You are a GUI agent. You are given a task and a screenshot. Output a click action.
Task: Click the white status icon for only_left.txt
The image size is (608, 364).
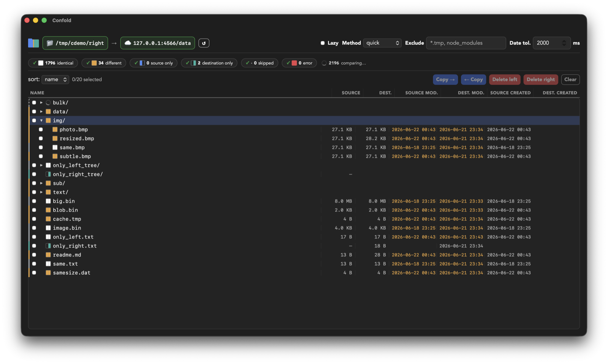48,237
